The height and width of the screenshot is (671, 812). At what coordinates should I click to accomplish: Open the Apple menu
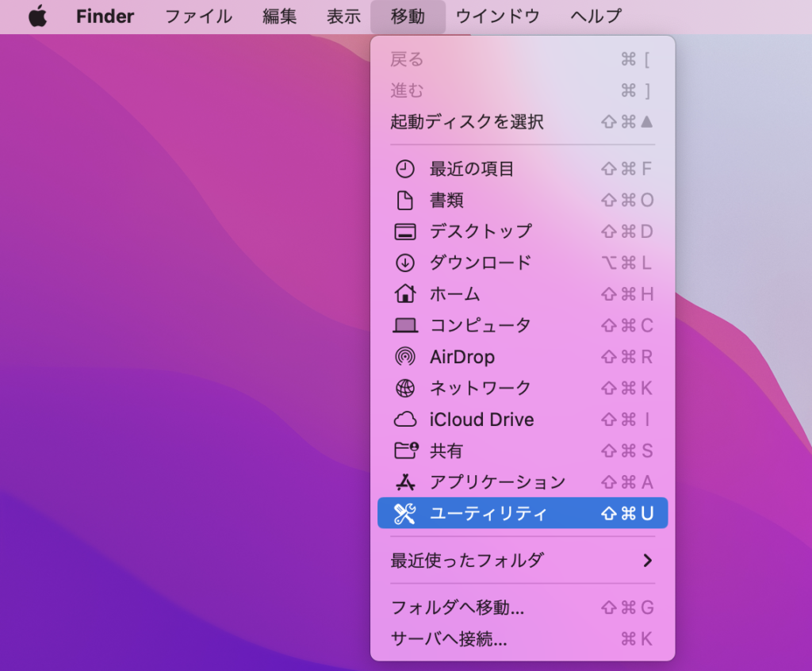(37, 16)
